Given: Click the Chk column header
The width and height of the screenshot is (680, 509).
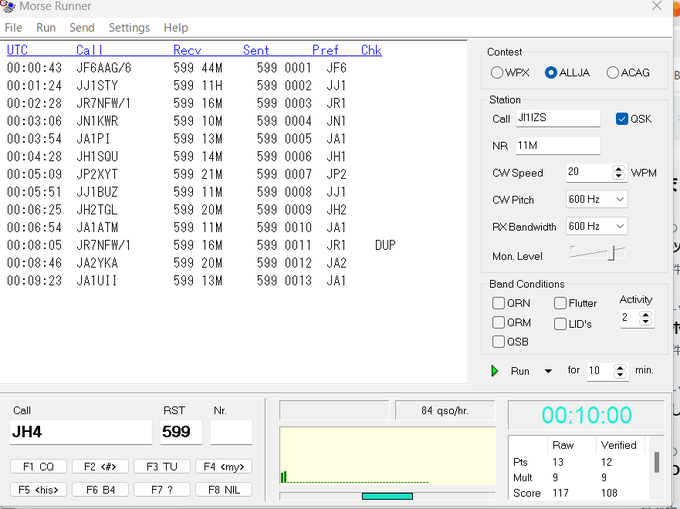Looking at the screenshot, I should tap(371, 50).
